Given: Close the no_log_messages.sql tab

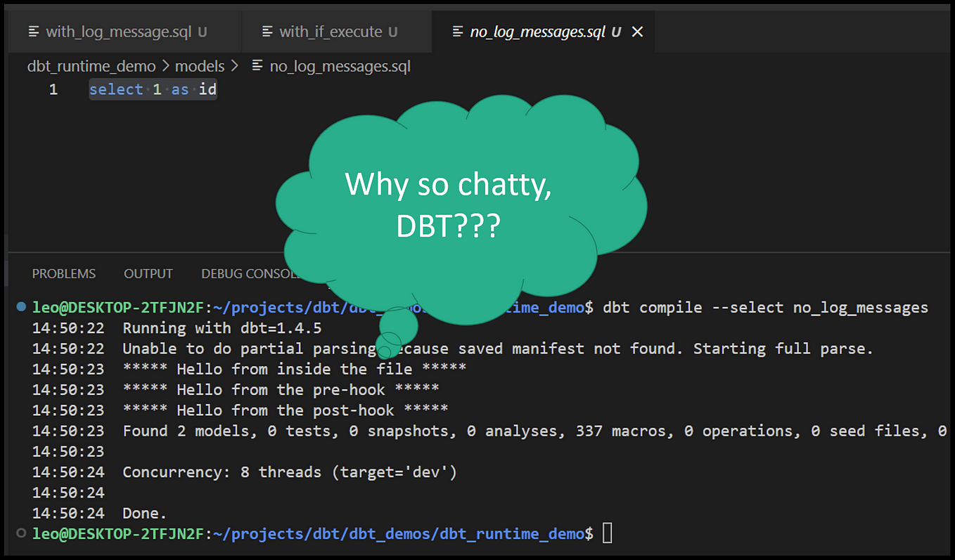Looking at the screenshot, I should pyautogui.click(x=637, y=32).
